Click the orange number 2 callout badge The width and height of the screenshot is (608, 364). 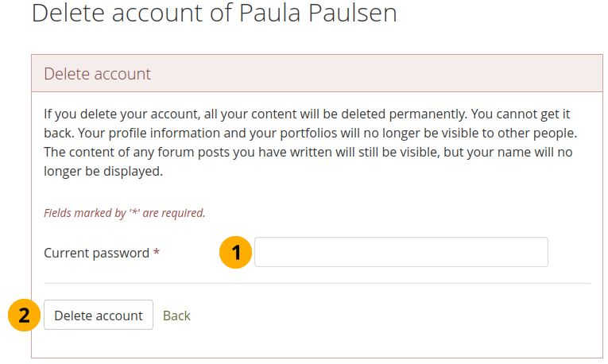25,315
